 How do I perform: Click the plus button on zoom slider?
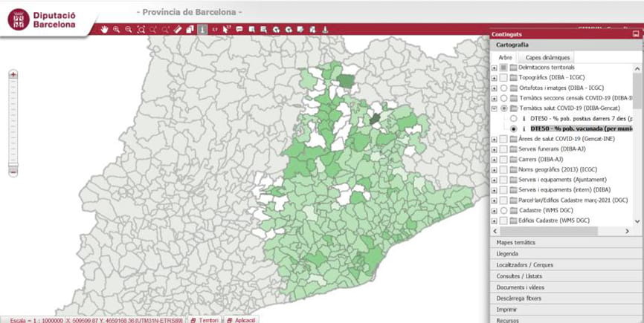[x=13, y=74]
